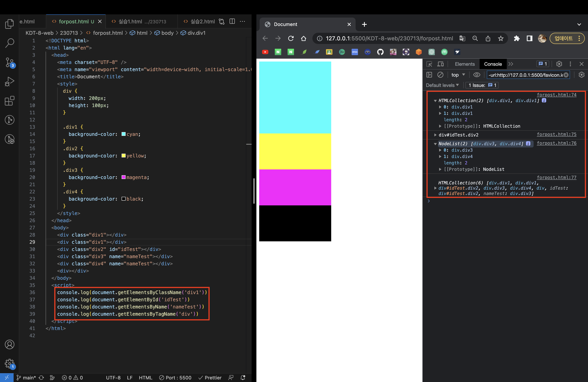Open the Accounts menu in the activity bar
Image resolution: width=588 pixels, height=382 pixels.
pyautogui.click(x=9, y=344)
